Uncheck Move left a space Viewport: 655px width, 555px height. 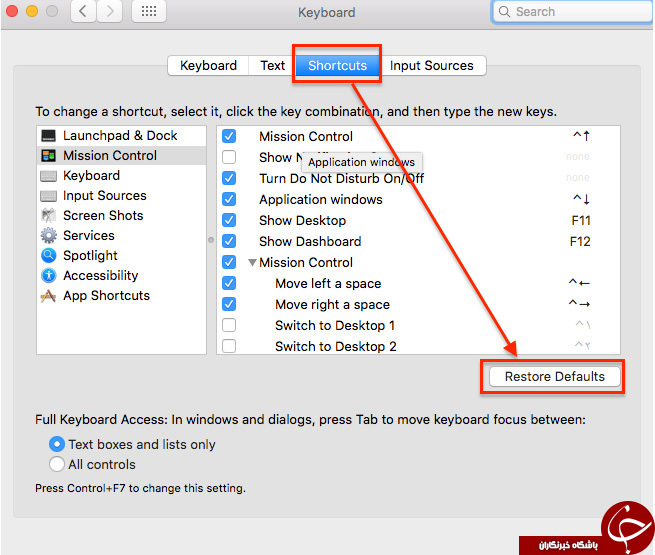click(229, 283)
